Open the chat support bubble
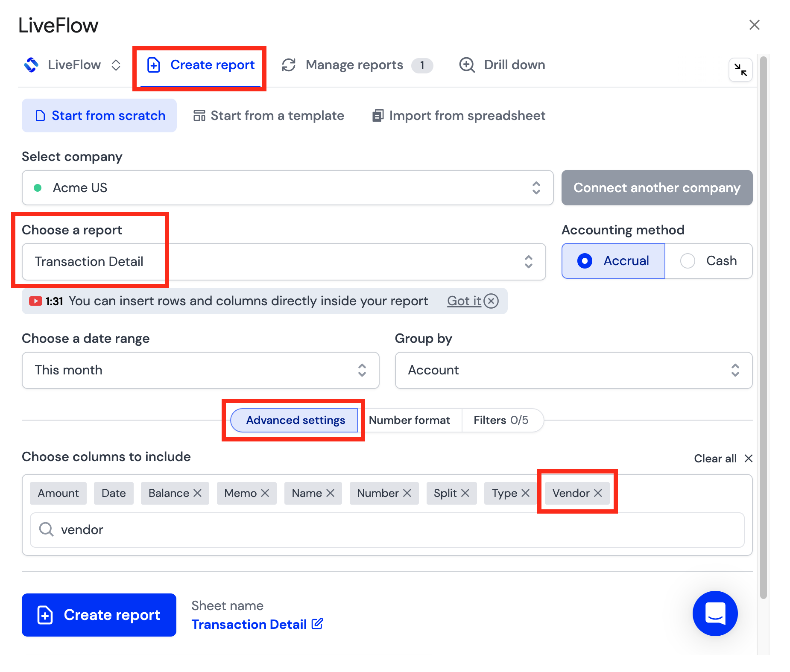This screenshot has height=672, width=790. [715, 613]
